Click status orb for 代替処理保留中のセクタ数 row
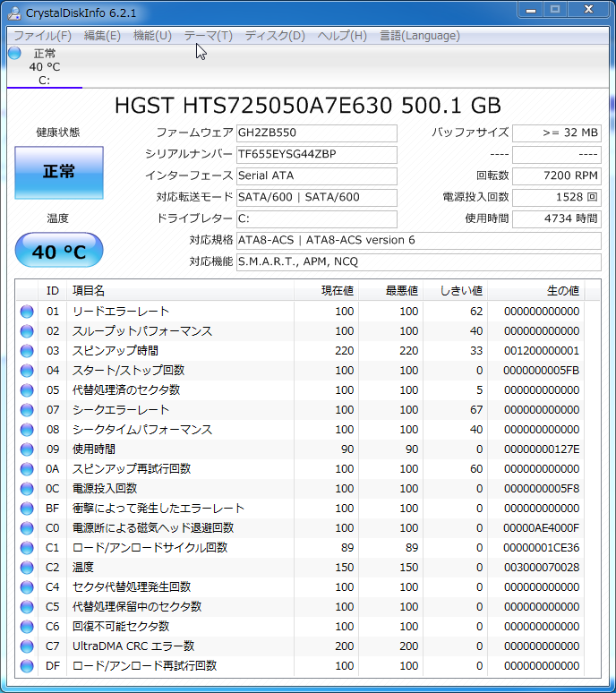This screenshot has width=616, height=693. [x=27, y=606]
